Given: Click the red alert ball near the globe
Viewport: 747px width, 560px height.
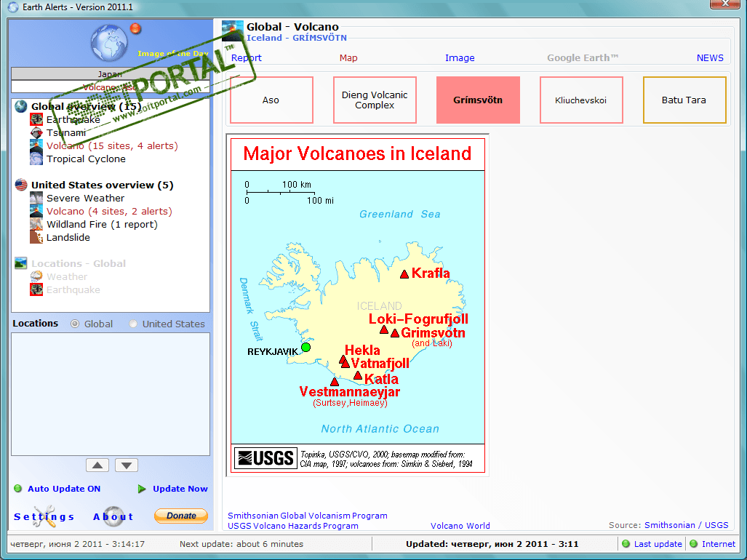Looking at the screenshot, I should point(136,28).
